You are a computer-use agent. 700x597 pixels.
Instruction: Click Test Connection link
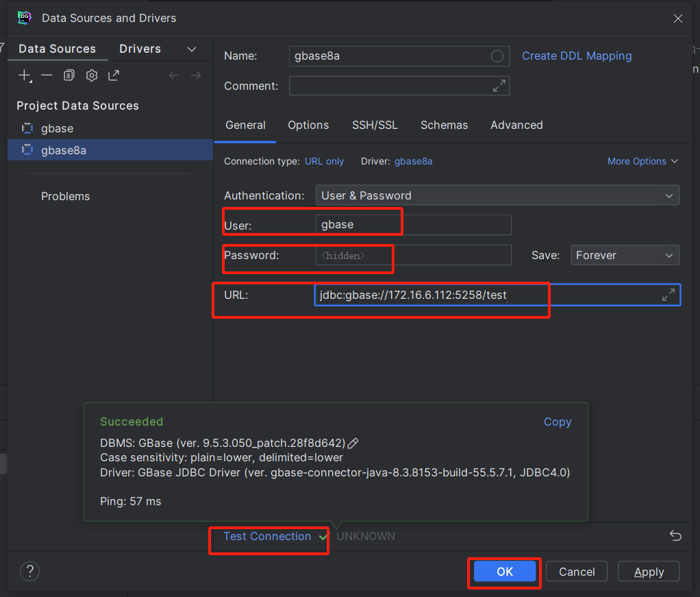(267, 536)
